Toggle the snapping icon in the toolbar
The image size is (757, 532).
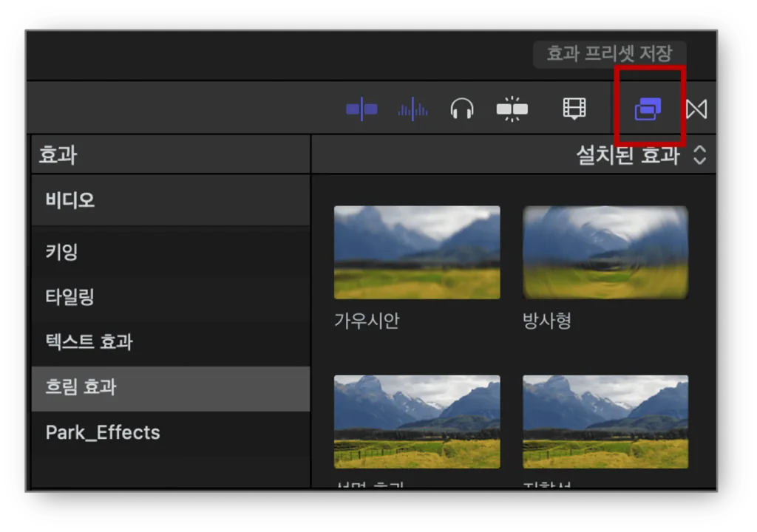pyautogui.click(x=361, y=109)
